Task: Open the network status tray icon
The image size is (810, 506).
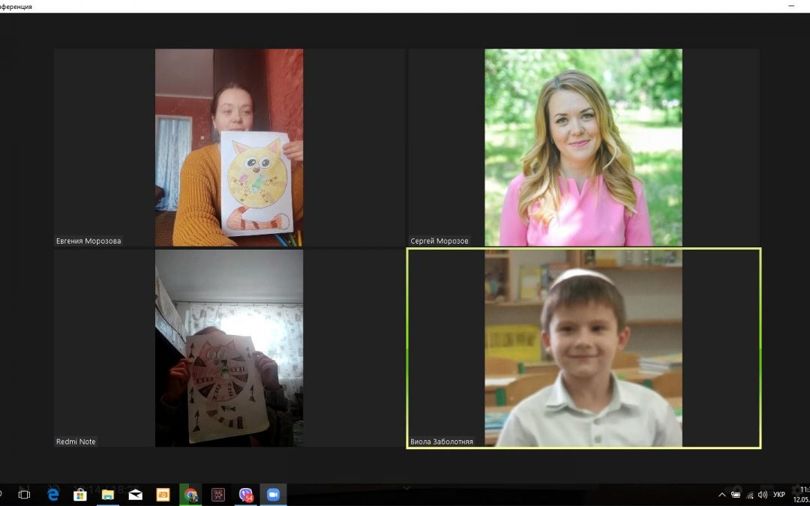Action: point(749,494)
